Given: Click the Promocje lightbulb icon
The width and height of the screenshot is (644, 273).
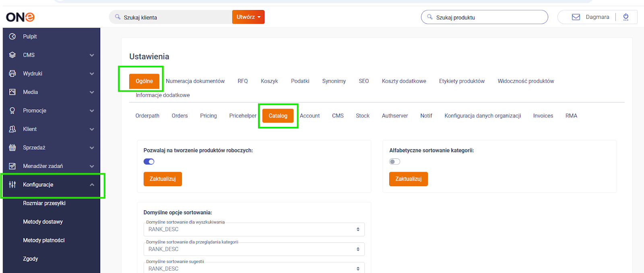Looking at the screenshot, I should coord(12,111).
